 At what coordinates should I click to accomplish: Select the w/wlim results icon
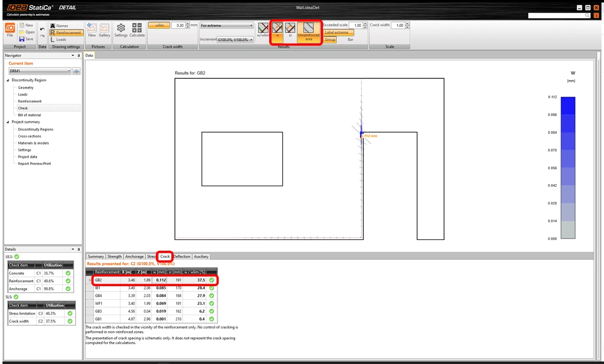263,30
